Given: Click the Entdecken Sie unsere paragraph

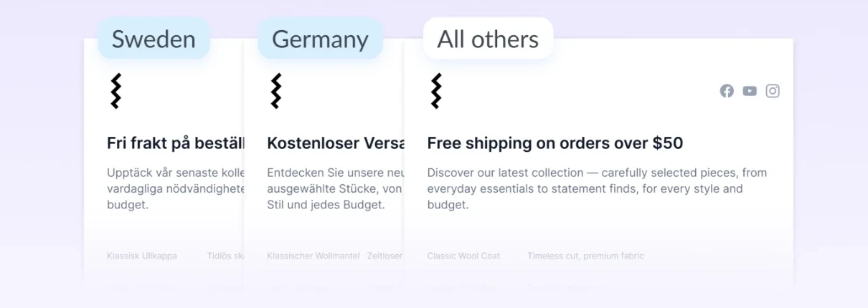Looking at the screenshot, I should 336,189.
